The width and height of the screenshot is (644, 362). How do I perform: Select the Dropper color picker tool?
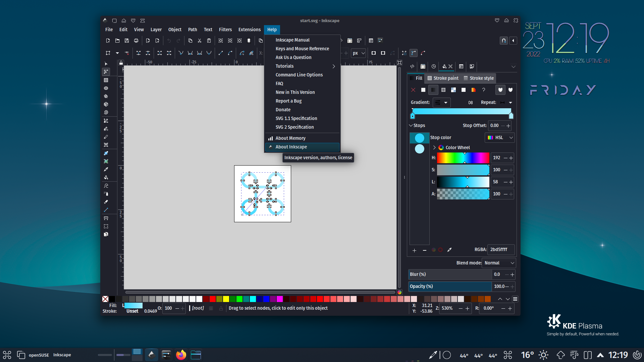(x=106, y=169)
